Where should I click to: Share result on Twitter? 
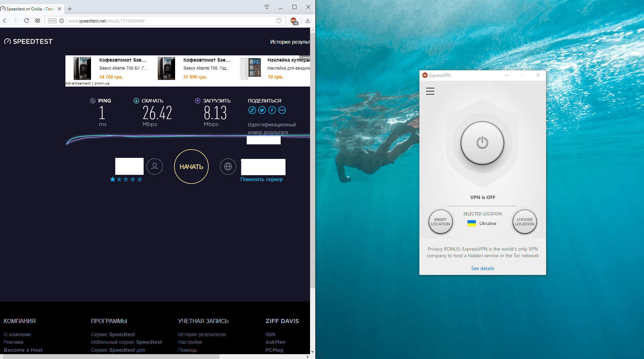[262, 110]
